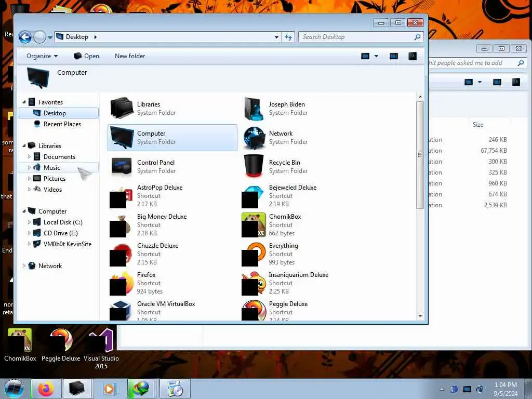Show the preview pane button
The image size is (532, 399).
click(x=394, y=56)
